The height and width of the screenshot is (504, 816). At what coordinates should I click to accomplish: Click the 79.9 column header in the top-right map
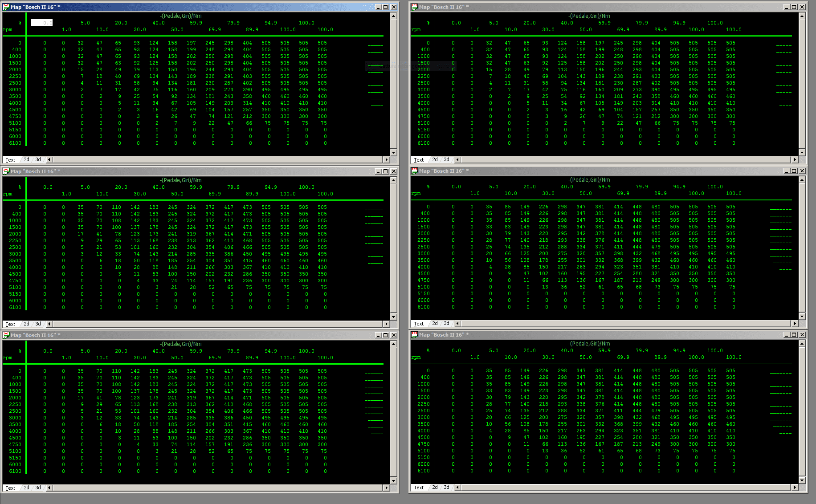point(642,23)
